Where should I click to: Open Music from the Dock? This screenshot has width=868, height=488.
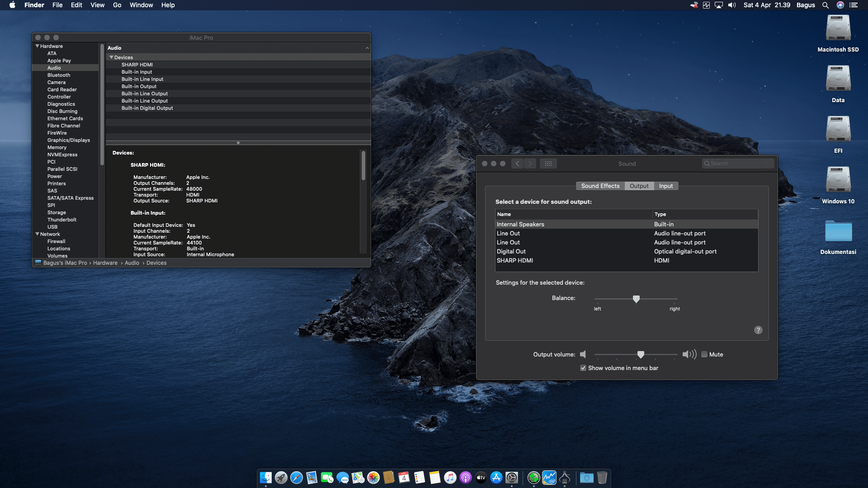coord(450,478)
